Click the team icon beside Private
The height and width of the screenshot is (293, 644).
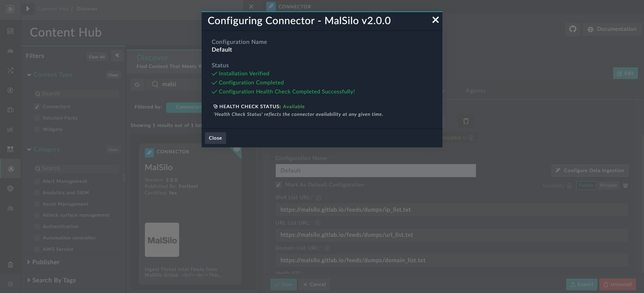(626, 186)
